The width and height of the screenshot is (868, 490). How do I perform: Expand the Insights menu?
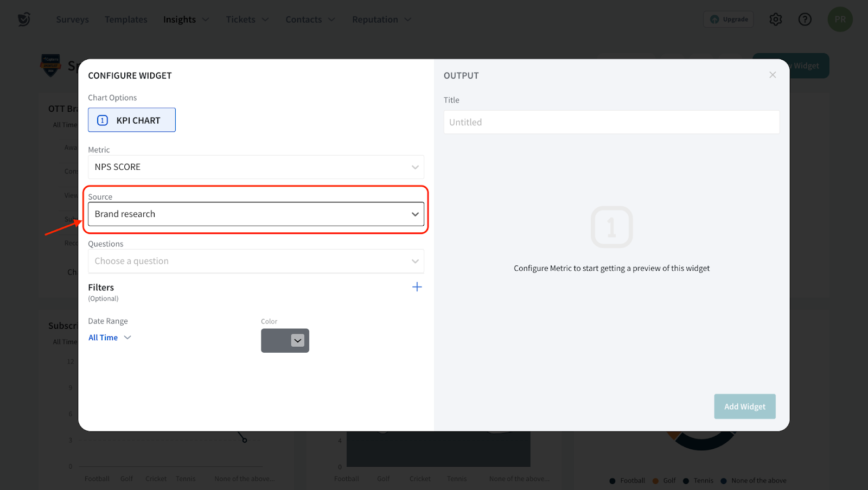click(186, 20)
